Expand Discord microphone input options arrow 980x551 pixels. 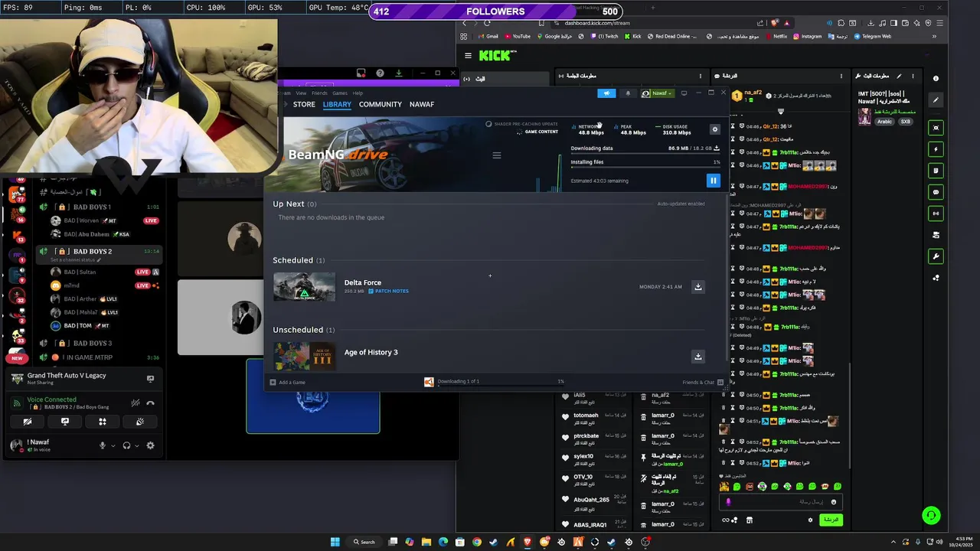pos(113,445)
